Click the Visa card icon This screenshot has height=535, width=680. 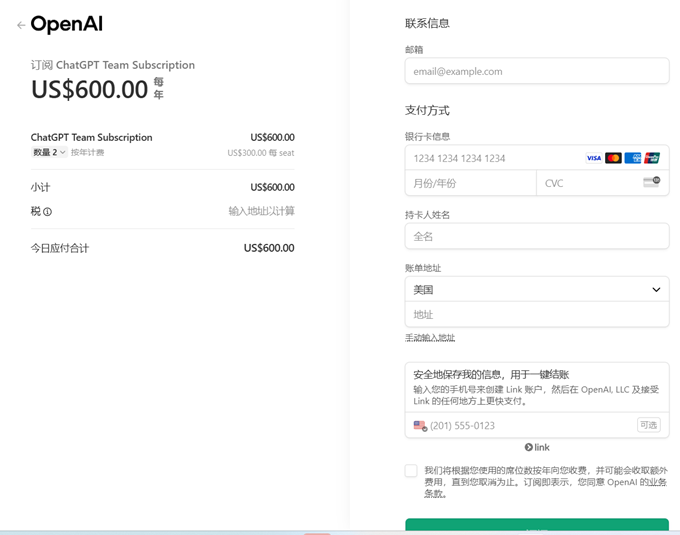[x=593, y=158]
